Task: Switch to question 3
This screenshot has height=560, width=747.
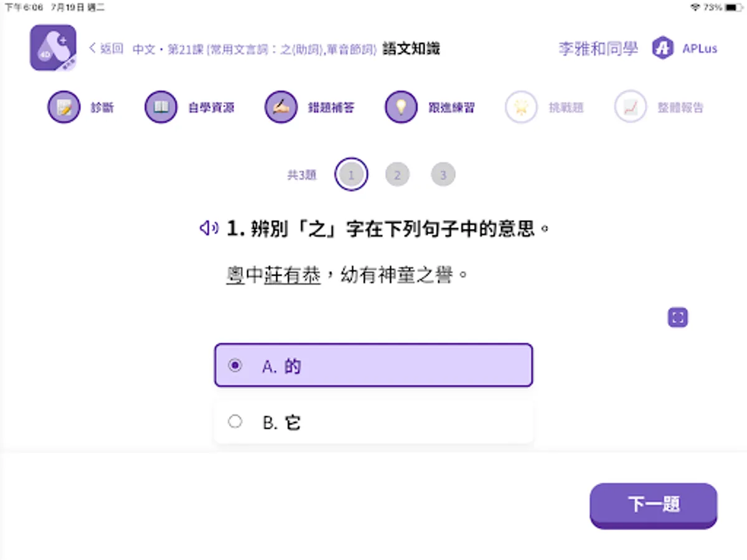Action: pos(443,175)
